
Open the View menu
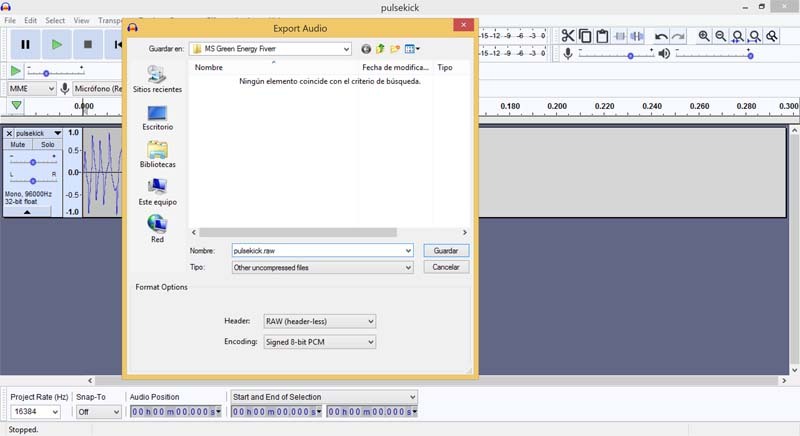pyautogui.click(x=81, y=20)
